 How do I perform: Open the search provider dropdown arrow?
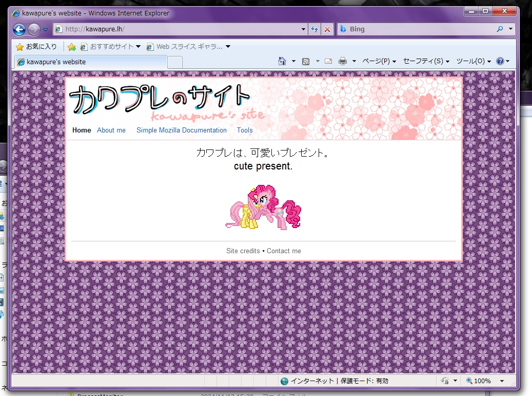click(x=510, y=29)
